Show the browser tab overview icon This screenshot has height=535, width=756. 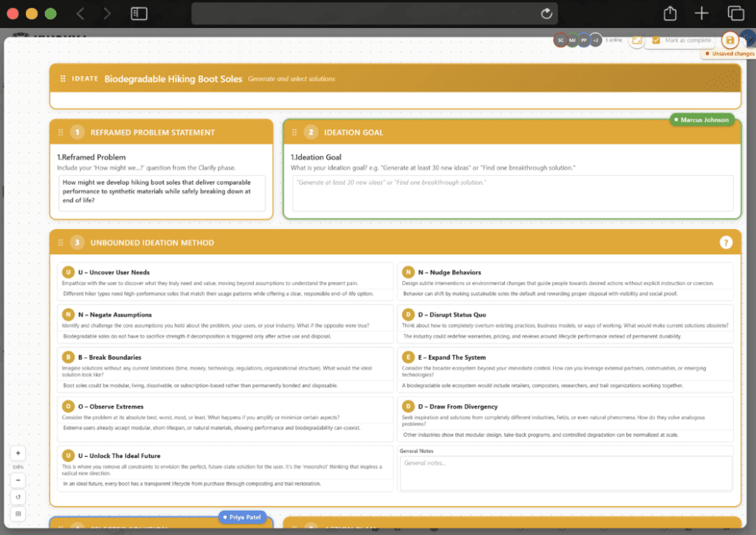coord(736,13)
